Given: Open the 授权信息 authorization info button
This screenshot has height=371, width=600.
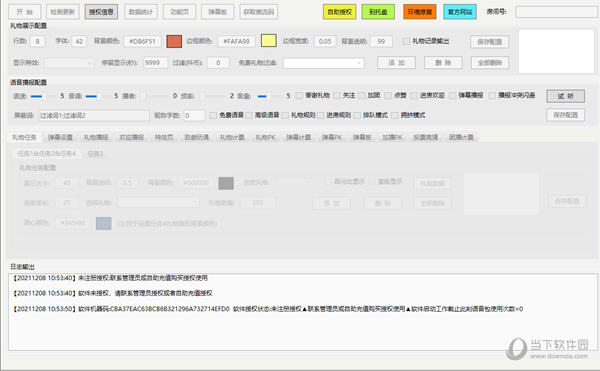Looking at the screenshot, I should (101, 12).
